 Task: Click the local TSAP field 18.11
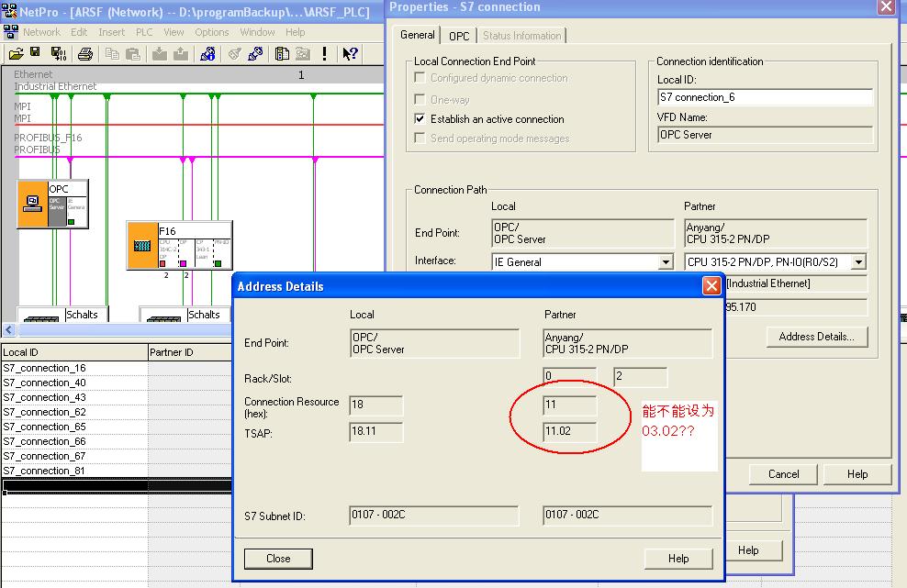pyautogui.click(x=376, y=431)
